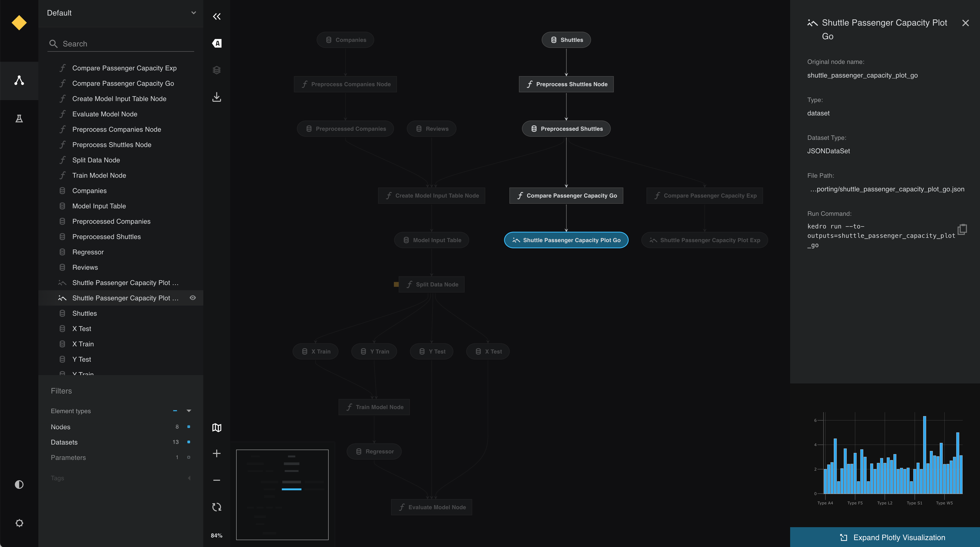This screenshot has width=980, height=547.
Task: Open the experiment tracking flask icon
Action: 19,119
